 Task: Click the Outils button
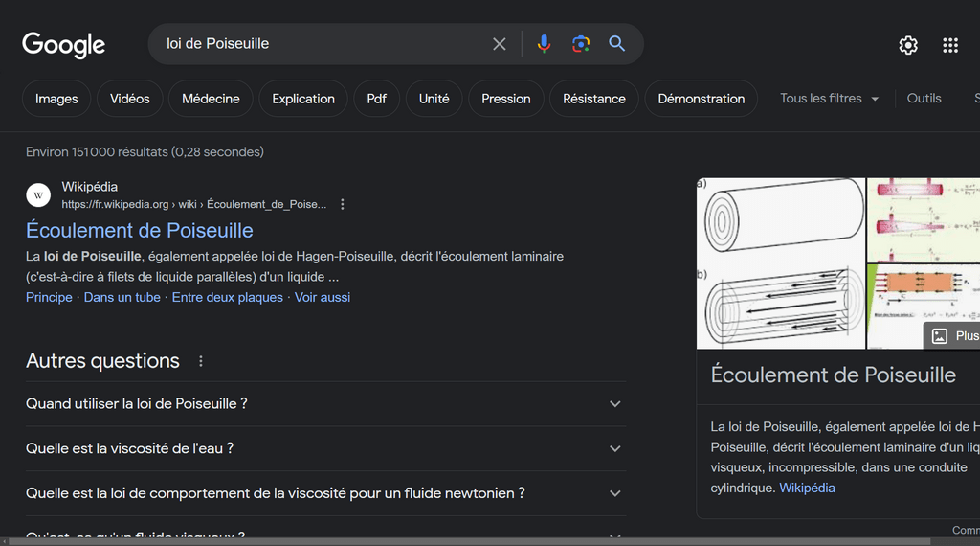pos(924,99)
